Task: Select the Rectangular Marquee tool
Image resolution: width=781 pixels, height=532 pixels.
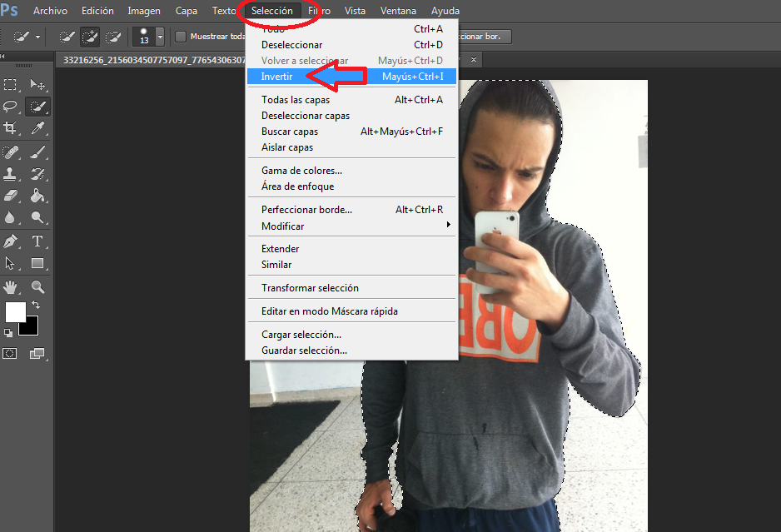Action: [10, 85]
